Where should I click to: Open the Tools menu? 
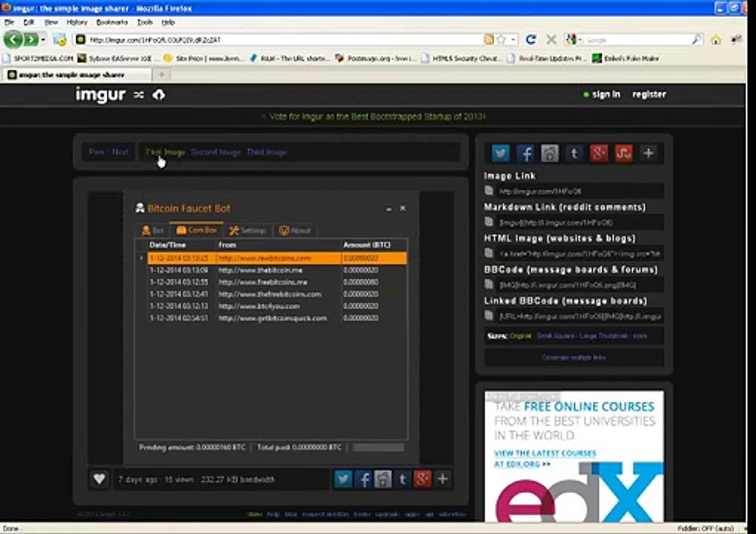(145, 22)
